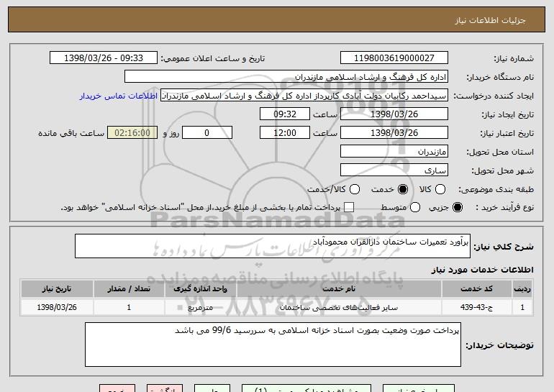Click the label نوع فرآیند خرید
554x392 pixels.
[x=504, y=208]
